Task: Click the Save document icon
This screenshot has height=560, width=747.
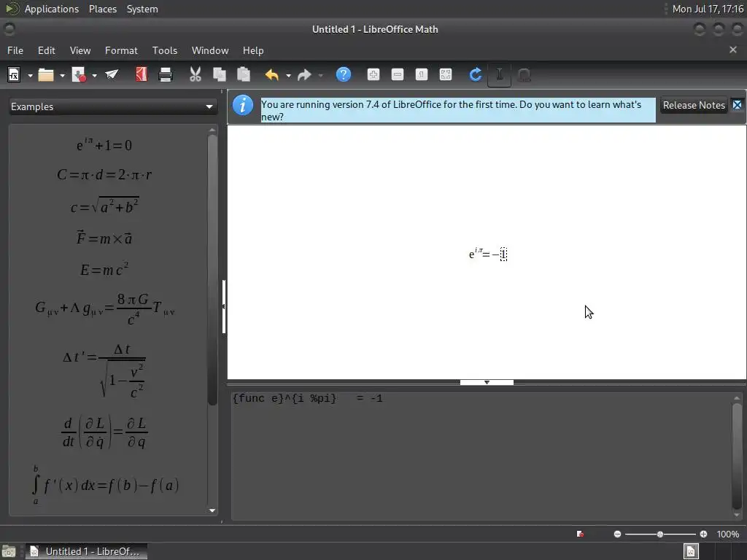Action: [79, 75]
